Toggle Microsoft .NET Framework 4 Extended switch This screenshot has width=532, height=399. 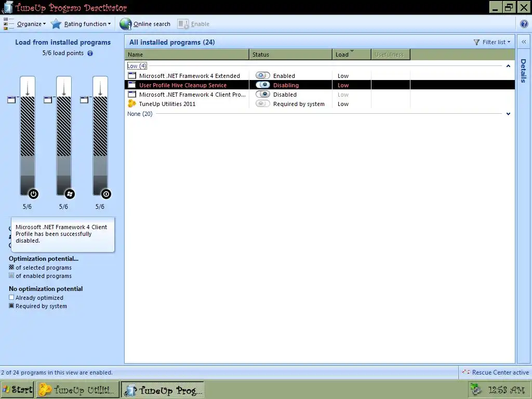click(262, 75)
